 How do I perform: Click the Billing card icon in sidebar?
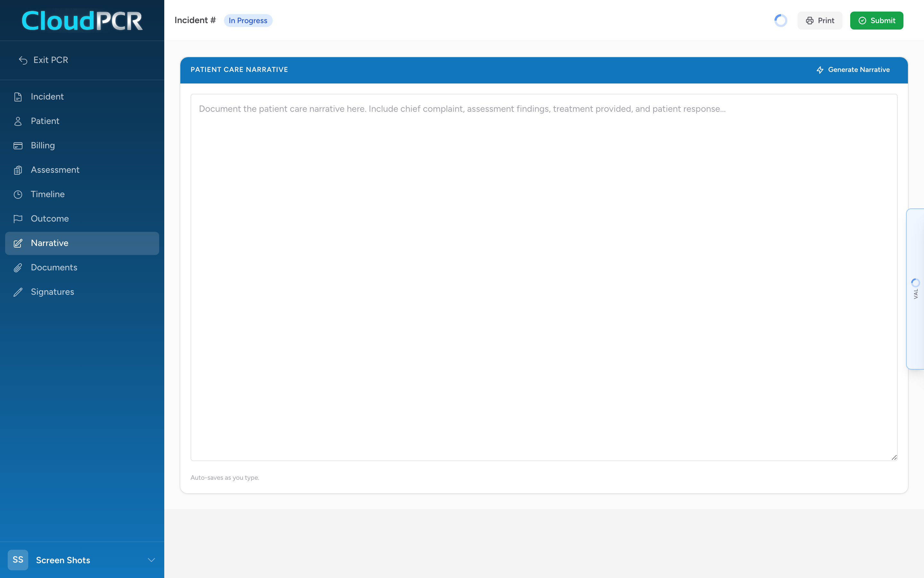pos(18,146)
